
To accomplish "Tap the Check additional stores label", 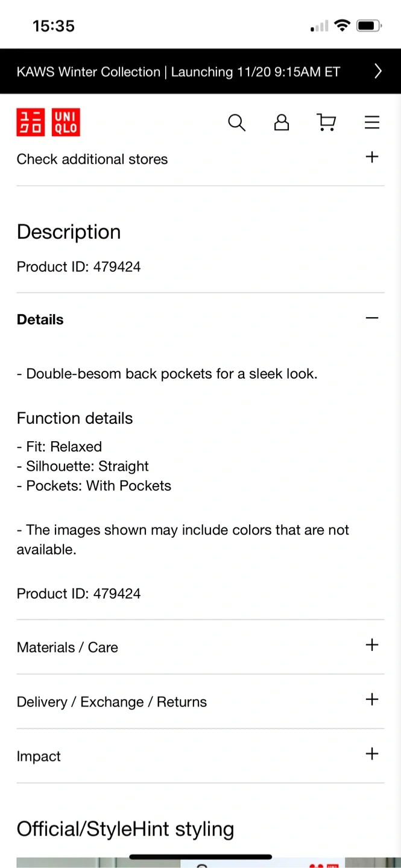I will coord(92,159).
